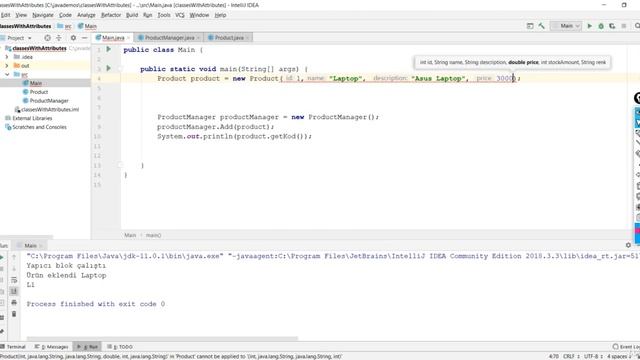This screenshot has height=360, width=640.
Task: Print the Run console output
Action: [14, 302]
